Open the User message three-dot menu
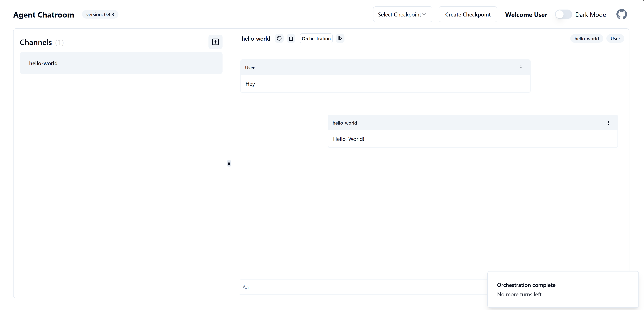This screenshot has height=310, width=644. (x=521, y=67)
